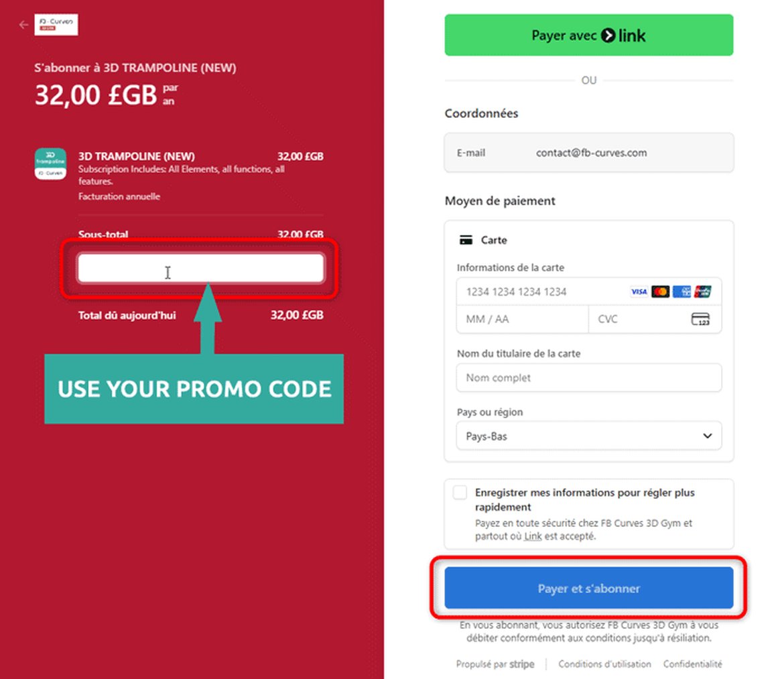Click the CVC input field
This screenshot has height=679, width=784.
point(637,319)
